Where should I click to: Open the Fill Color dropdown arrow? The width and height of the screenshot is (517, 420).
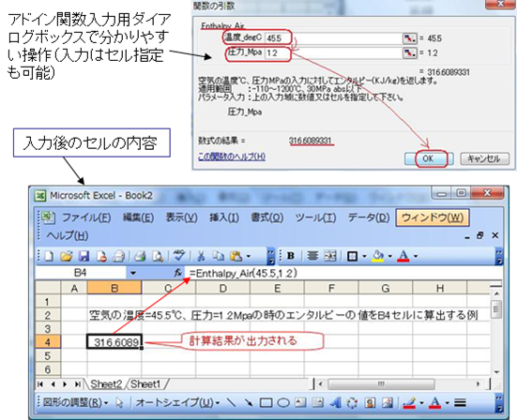click(390, 256)
